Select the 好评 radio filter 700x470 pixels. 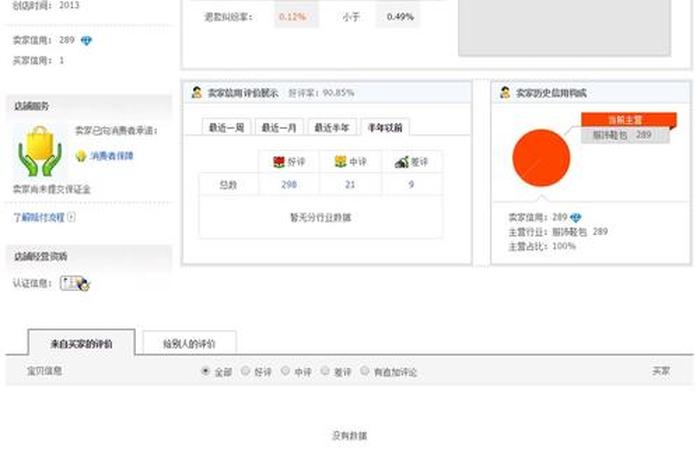click(246, 371)
